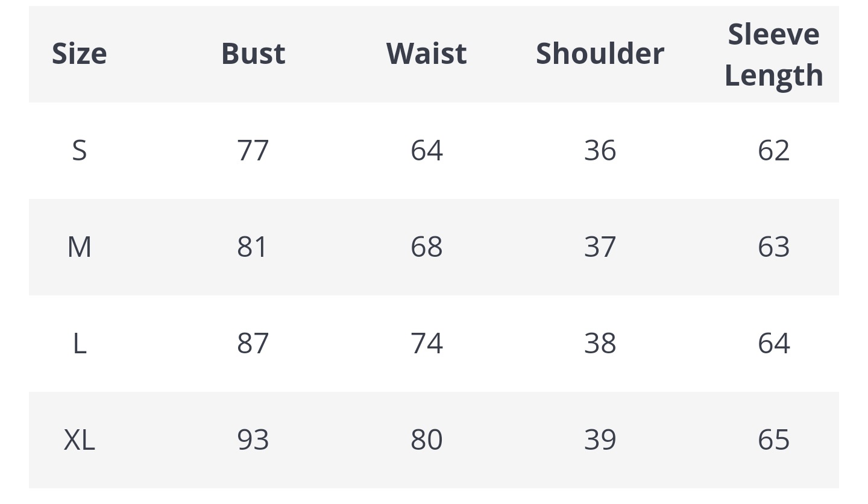Click the Bust column header

tap(253, 54)
